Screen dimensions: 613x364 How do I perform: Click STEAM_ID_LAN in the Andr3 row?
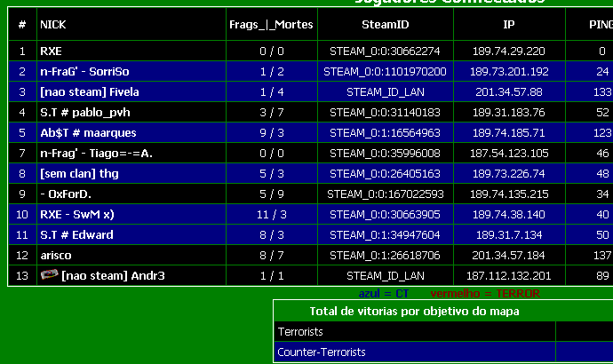tap(385, 276)
